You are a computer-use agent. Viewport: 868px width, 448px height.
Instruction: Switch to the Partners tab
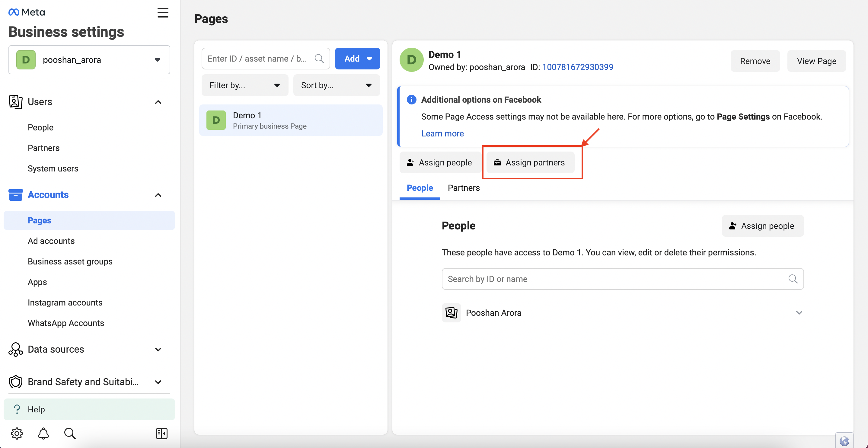pyautogui.click(x=464, y=188)
